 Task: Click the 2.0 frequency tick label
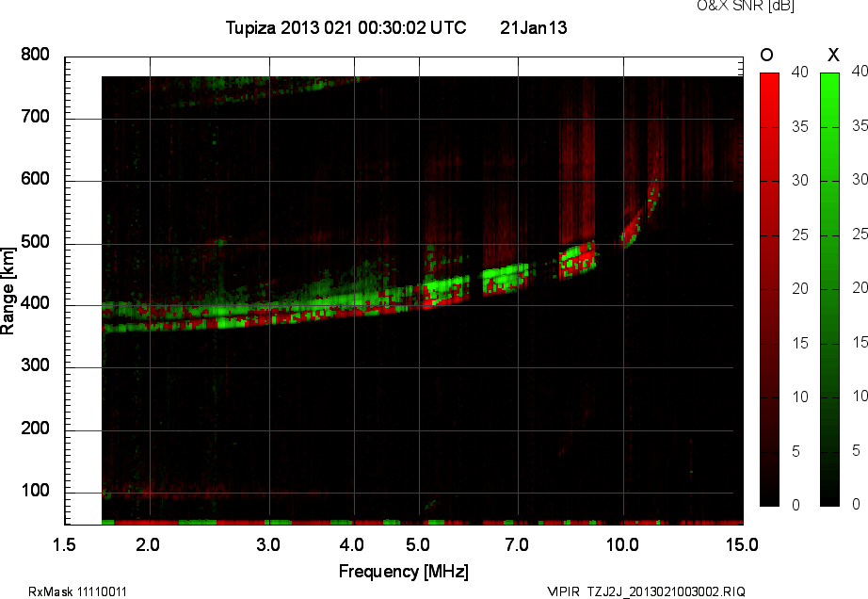point(148,544)
